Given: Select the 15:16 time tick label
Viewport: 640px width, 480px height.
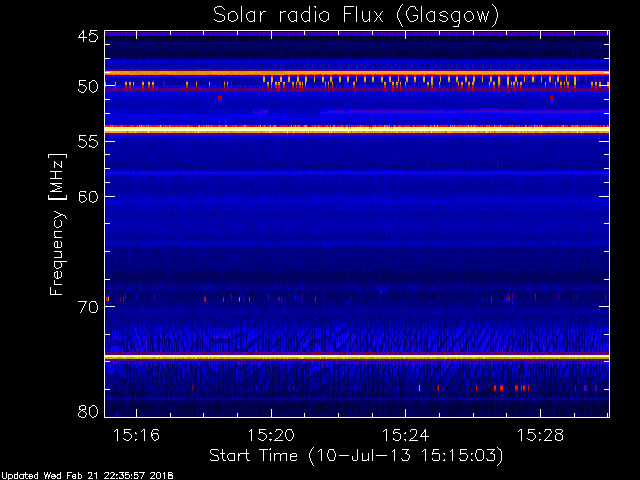Looking at the screenshot, I should [136, 436].
